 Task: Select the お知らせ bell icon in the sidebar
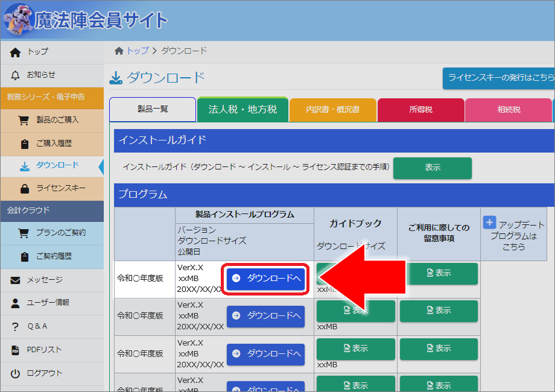(15, 75)
